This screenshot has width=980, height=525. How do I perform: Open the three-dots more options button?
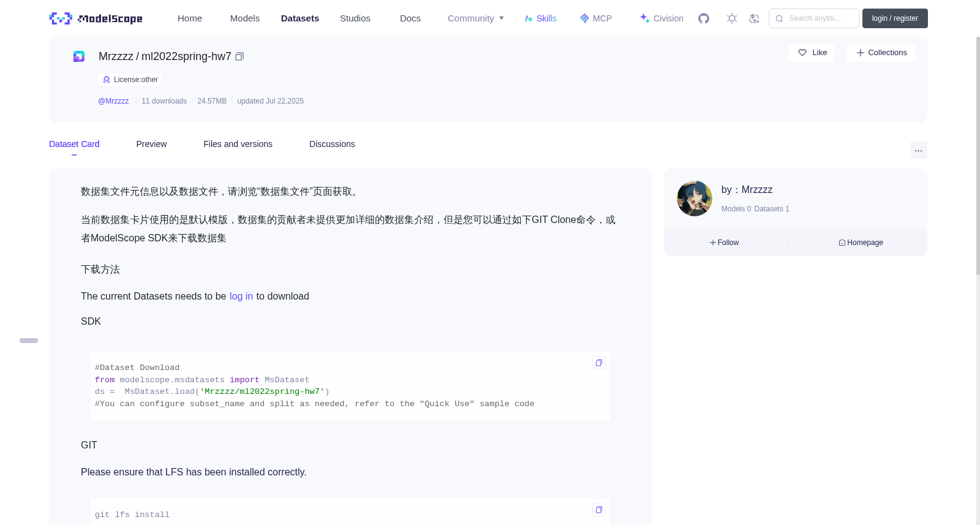[x=918, y=150]
